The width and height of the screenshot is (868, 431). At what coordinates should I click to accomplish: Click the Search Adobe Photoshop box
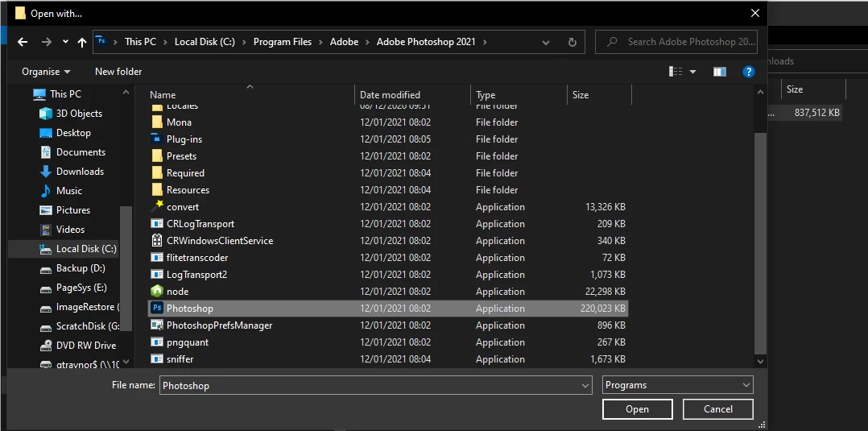pos(676,42)
